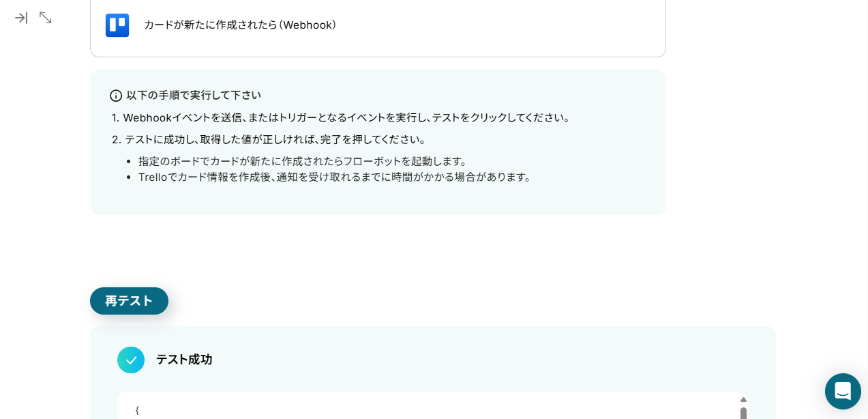
Task: Click the テスト成功 label
Action: [184, 360]
